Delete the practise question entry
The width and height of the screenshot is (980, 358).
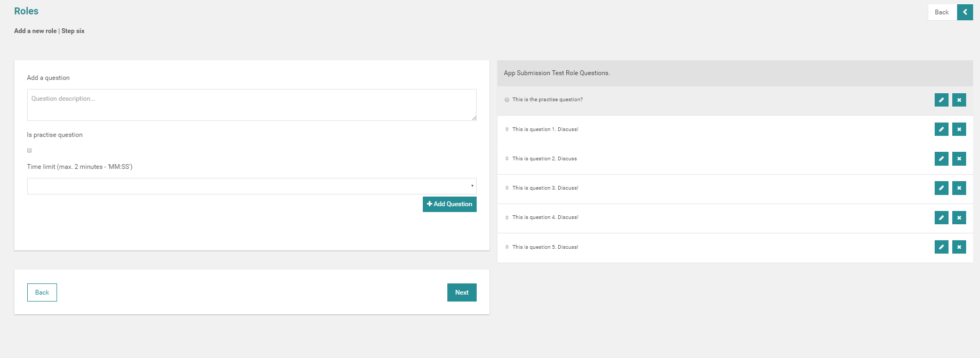959,100
